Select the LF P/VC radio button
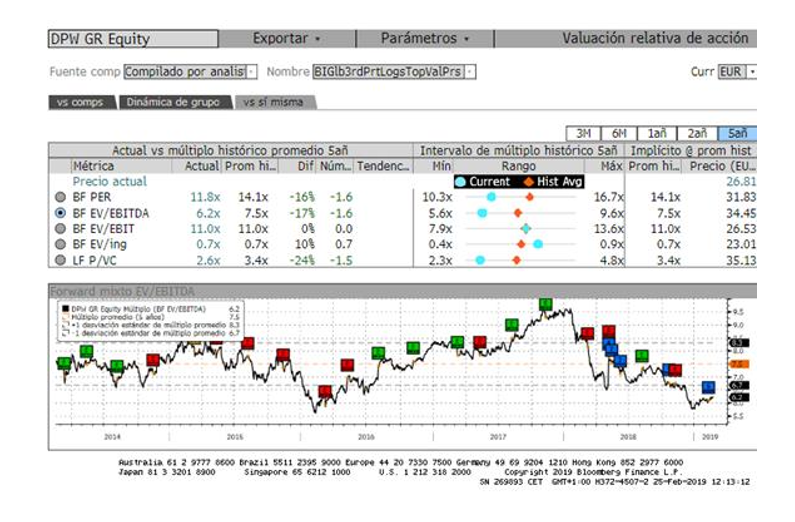795x522 pixels. click(x=60, y=260)
